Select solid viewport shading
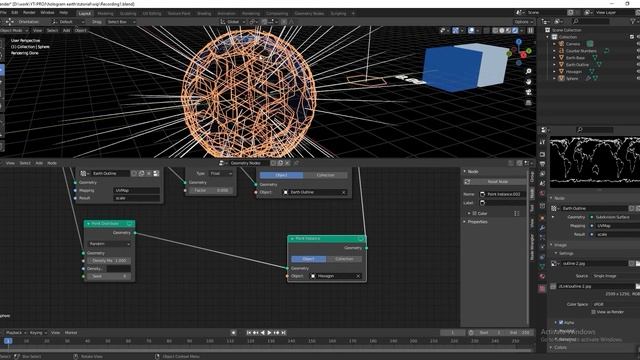The height and width of the screenshot is (360, 640). pos(502,30)
